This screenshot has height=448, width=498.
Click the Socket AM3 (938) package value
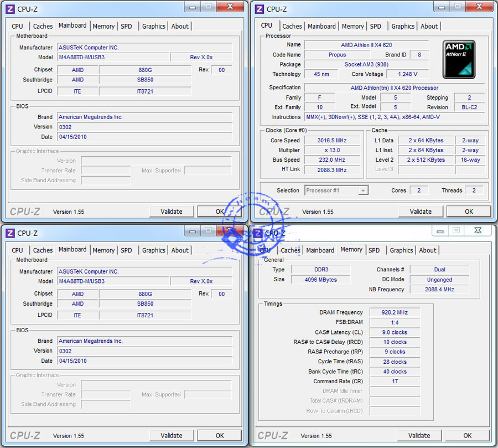click(x=366, y=64)
